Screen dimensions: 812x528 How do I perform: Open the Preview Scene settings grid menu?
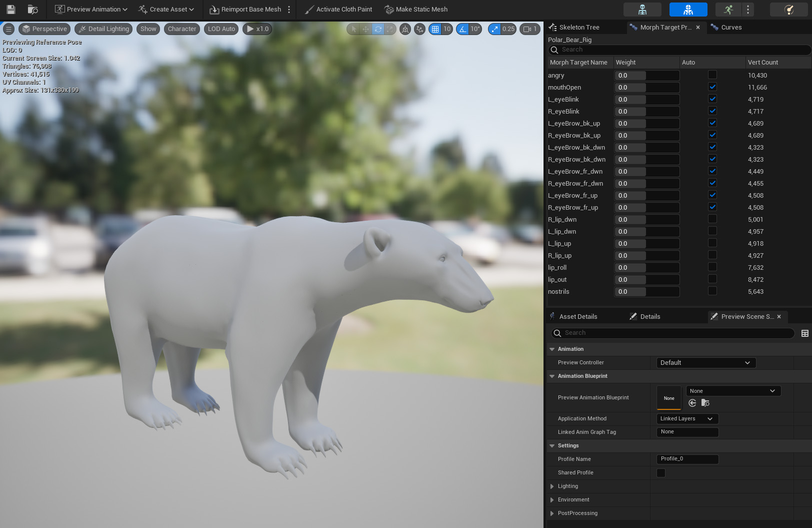[x=805, y=333]
